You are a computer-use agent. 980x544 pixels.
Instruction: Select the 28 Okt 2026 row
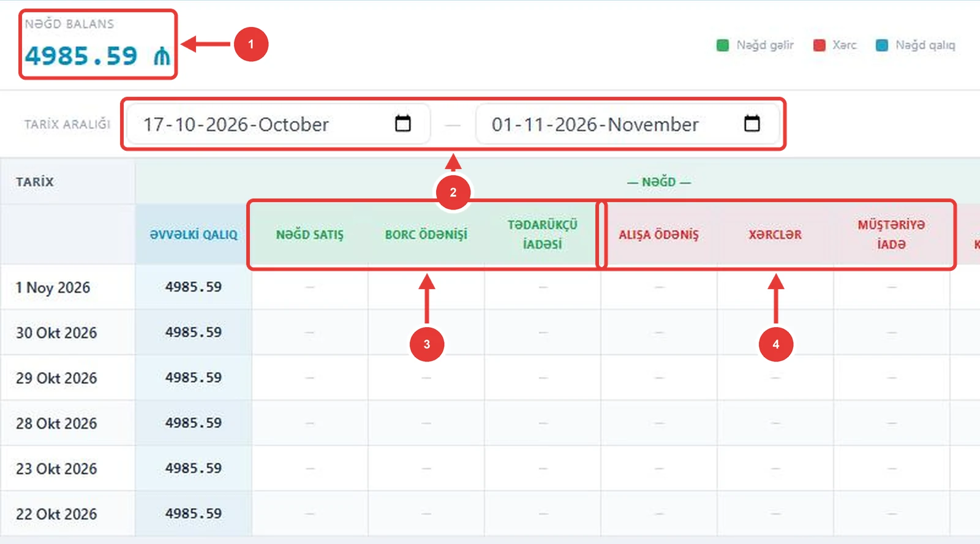(490, 423)
